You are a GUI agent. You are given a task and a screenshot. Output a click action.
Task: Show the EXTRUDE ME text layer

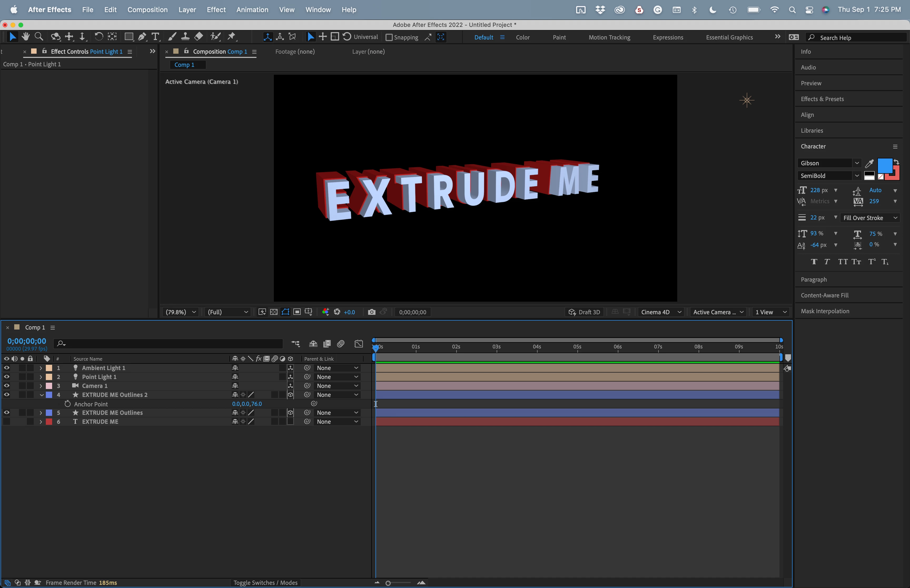point(7,422)
